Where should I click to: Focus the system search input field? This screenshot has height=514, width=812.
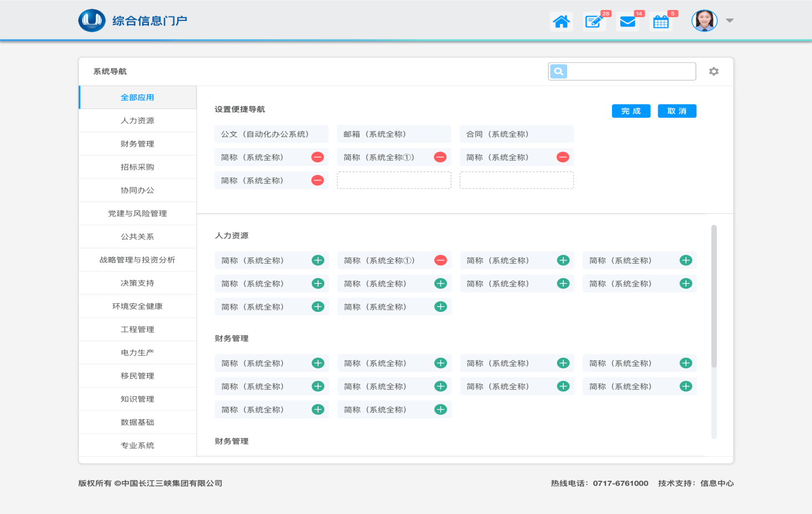[x=631, y=72]
